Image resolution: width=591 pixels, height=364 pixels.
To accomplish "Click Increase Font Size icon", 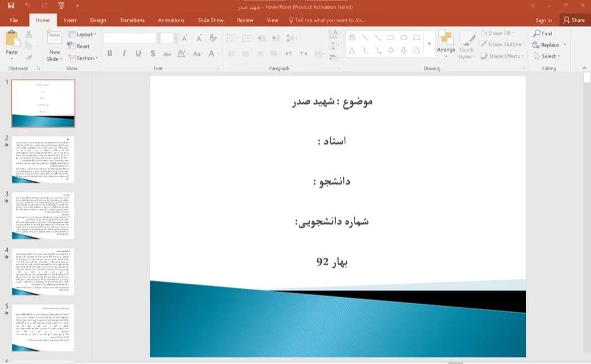I will tap(184, 38).
